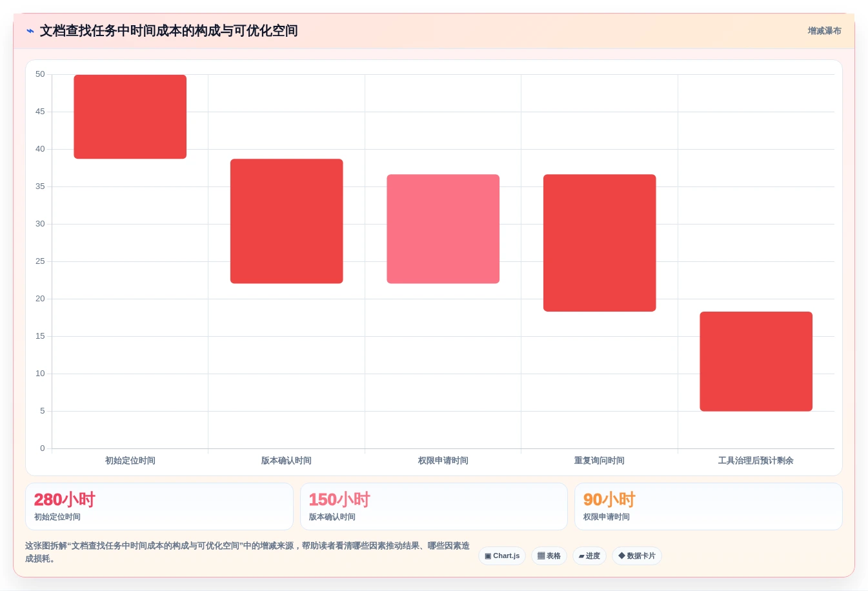Click the y-axis value 25
This screenshot has height=591, width=868.
tap(40, 261)
